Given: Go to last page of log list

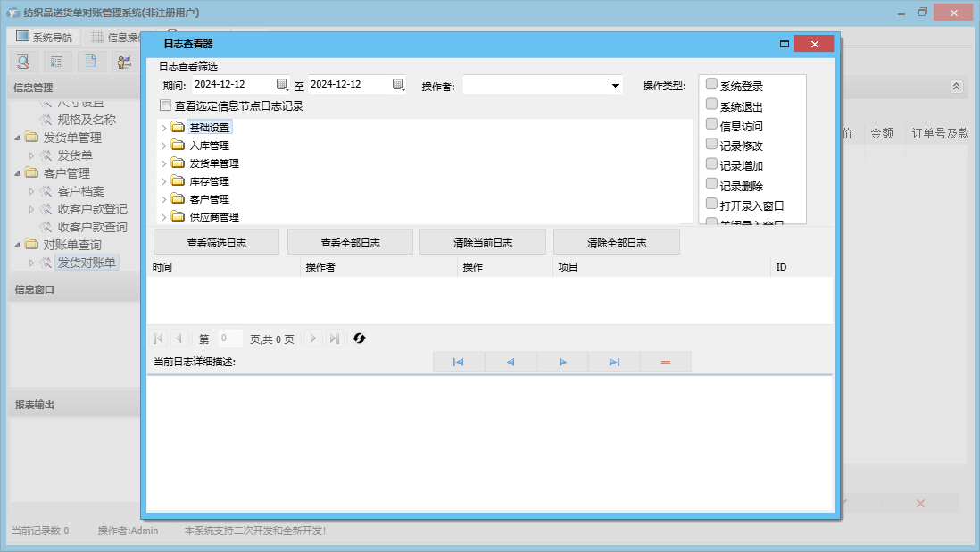Looking at the screenshot, I should (335, 339).
